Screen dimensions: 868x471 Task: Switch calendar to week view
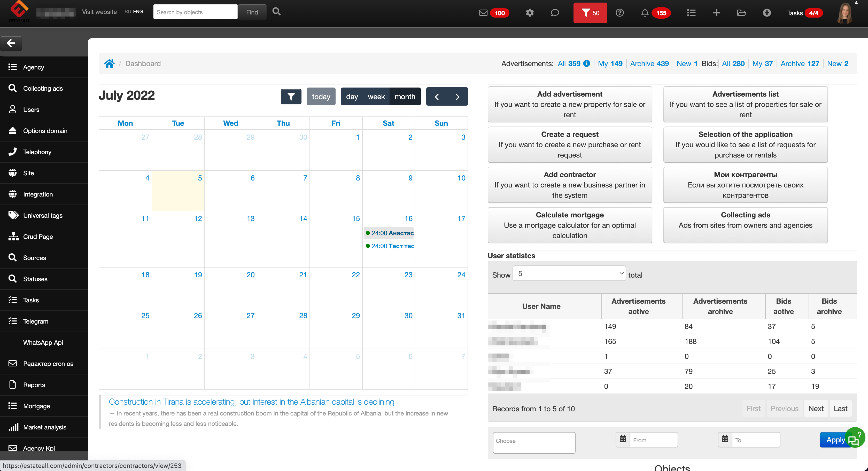376,97
